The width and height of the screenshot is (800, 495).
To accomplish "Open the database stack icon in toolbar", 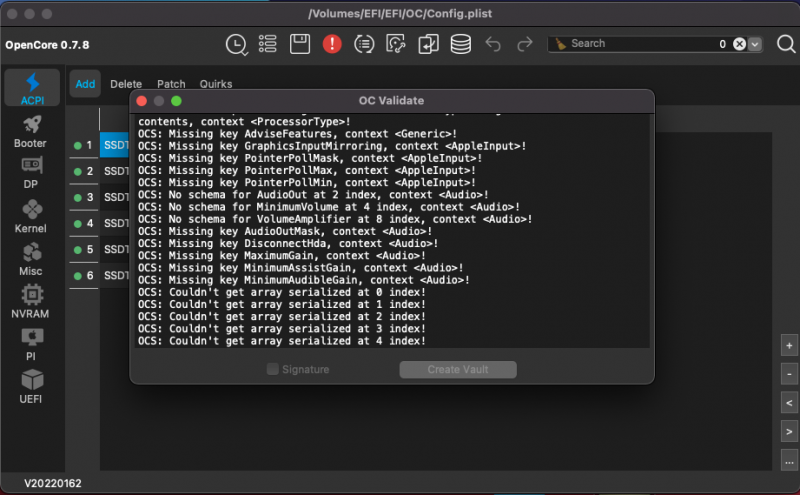I will tap(460, 44).
